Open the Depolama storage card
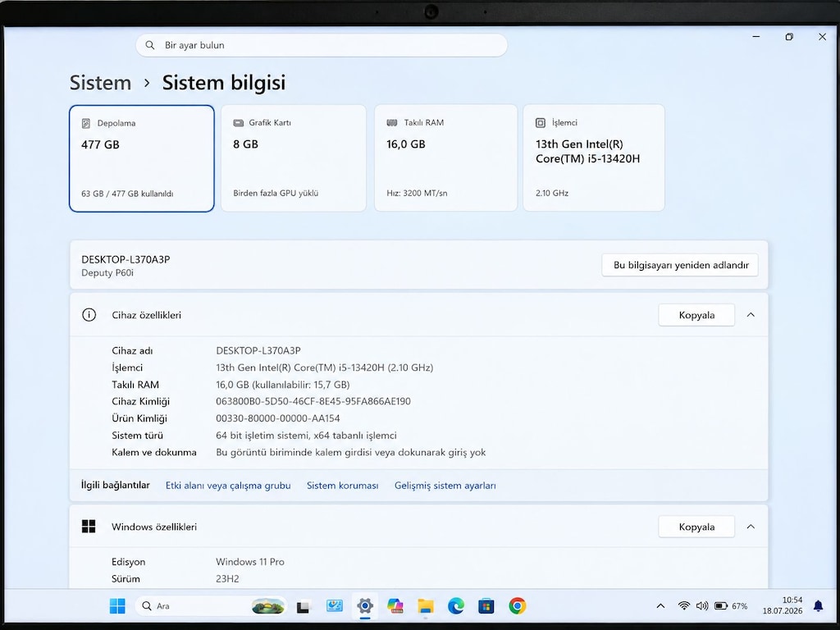Viewport: 840px width, 630px height. click(141, 158)
